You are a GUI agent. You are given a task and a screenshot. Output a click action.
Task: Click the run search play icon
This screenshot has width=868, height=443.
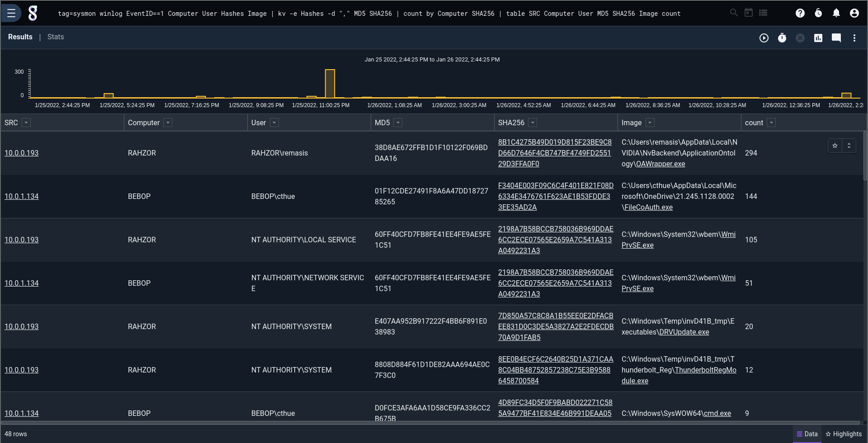tap(764, 38)
